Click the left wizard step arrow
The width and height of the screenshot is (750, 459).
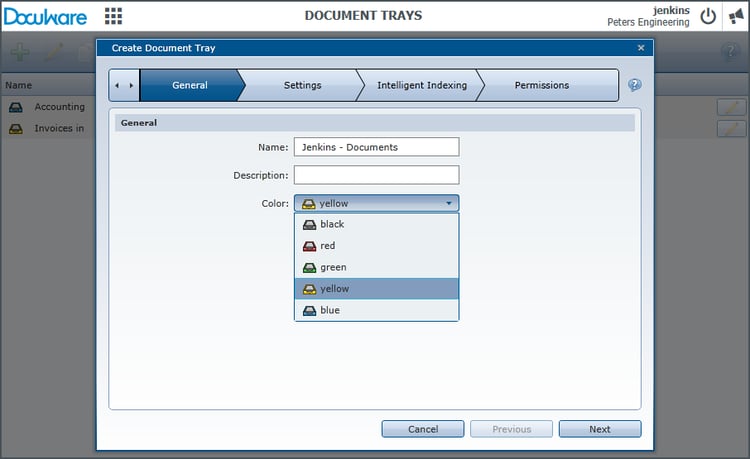click(x=118, y=85)
